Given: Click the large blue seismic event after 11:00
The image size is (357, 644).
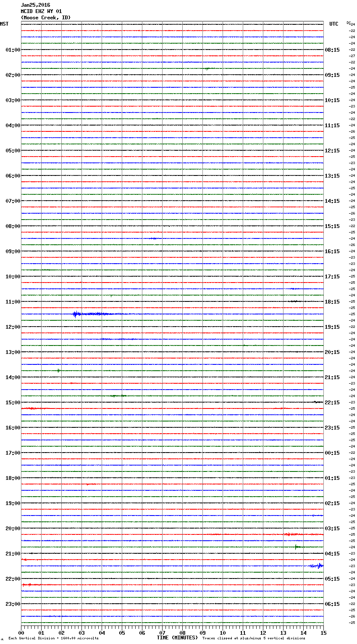Looking at the screenshot, I should [76, 314].
